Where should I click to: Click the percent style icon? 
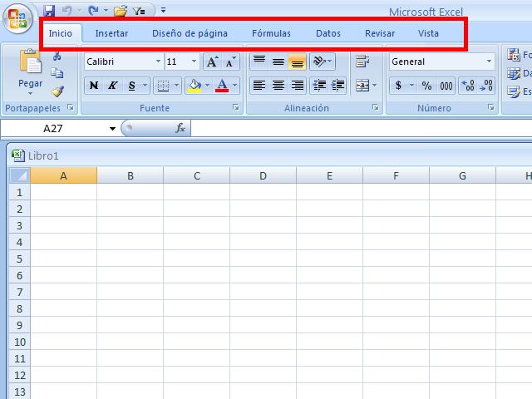426,86
